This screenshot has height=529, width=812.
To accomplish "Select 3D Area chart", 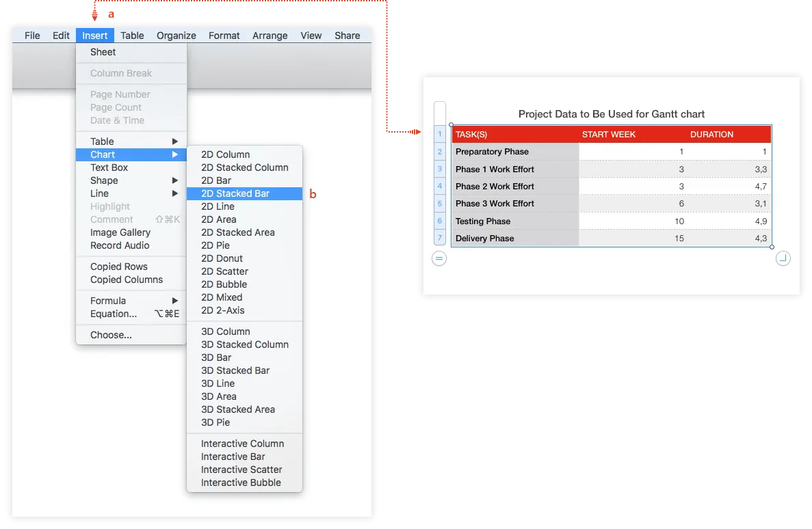I will point(244,396).
